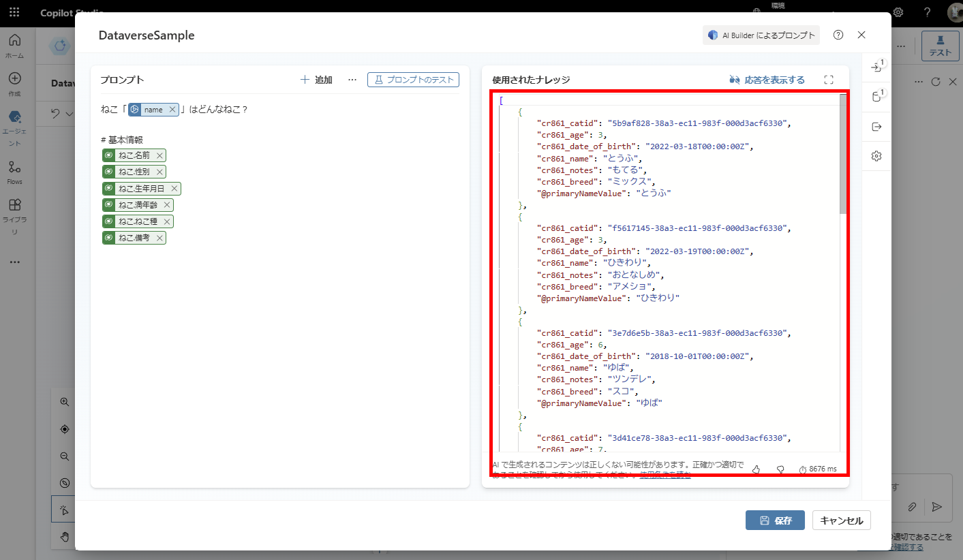Screen dimensions: 963x560
Task: Give thumbs down on the AI response
Action: click(780, 469)
